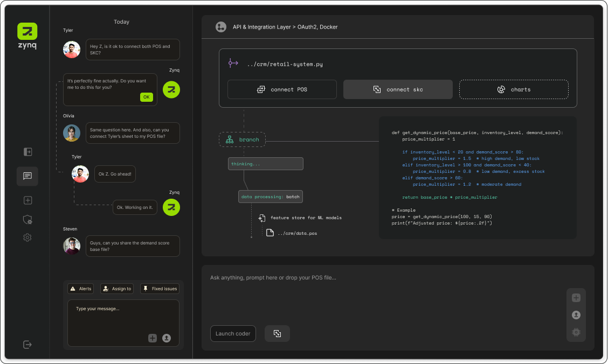This screenshot has height=364, width=608.
Task: Click the add-new plus icon in the sidebar
Action: click(27, 200)
